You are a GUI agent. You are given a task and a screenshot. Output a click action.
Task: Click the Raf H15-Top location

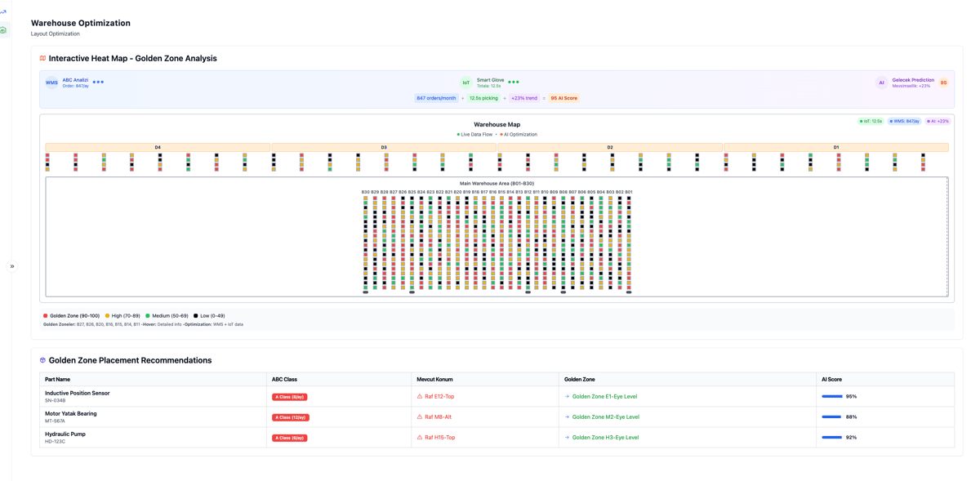pyautogui.click(x=440, y=437)
